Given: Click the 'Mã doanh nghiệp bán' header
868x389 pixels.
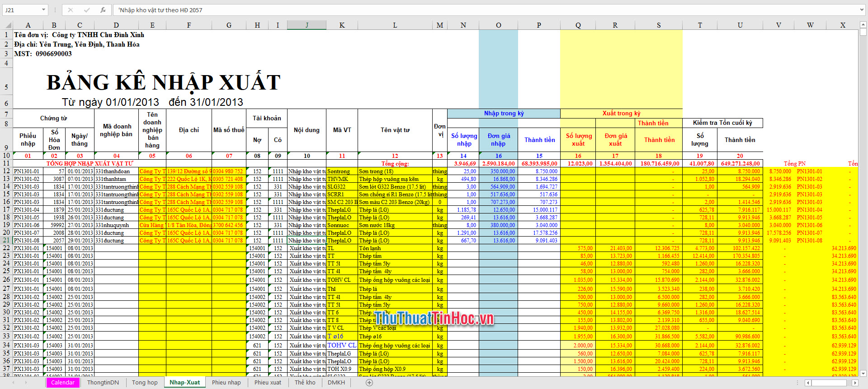Looking at the screenshot, I should pos(117,130).
